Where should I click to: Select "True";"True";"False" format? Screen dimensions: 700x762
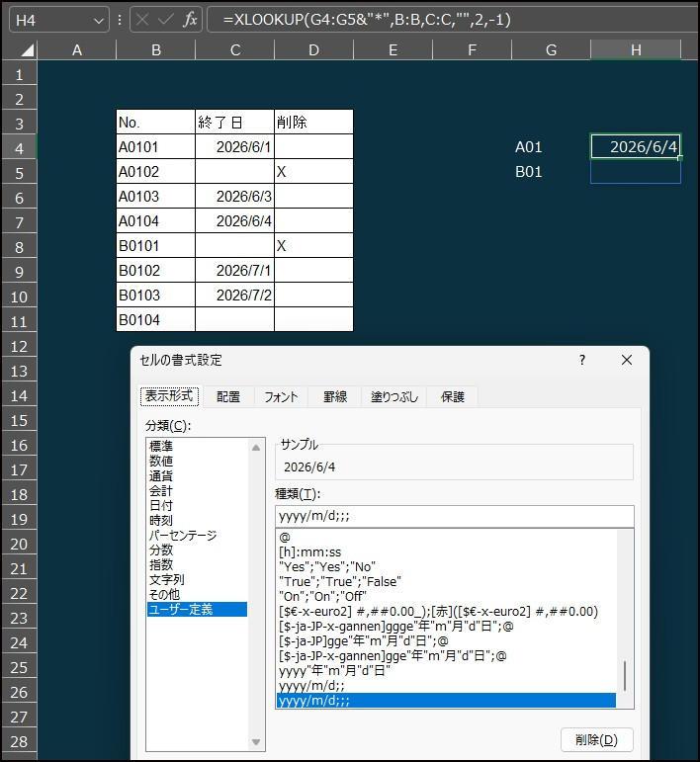coord(447,582)
